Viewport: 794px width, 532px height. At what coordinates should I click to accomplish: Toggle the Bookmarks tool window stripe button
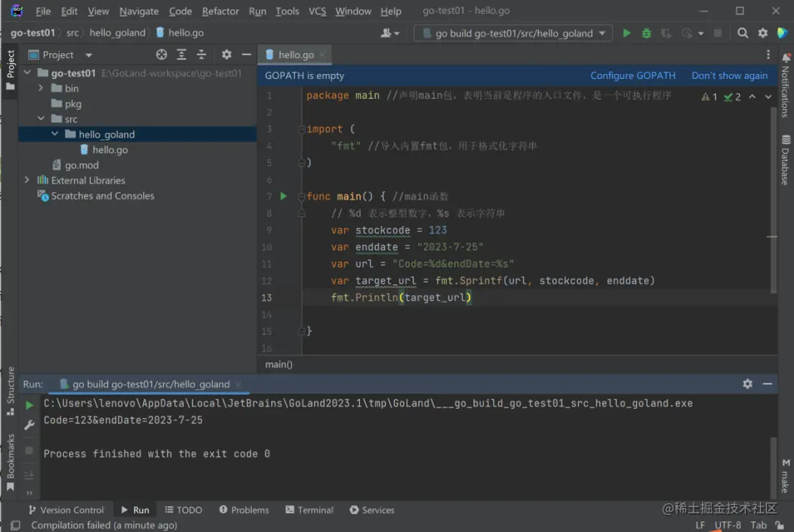(x=10, y=461)
